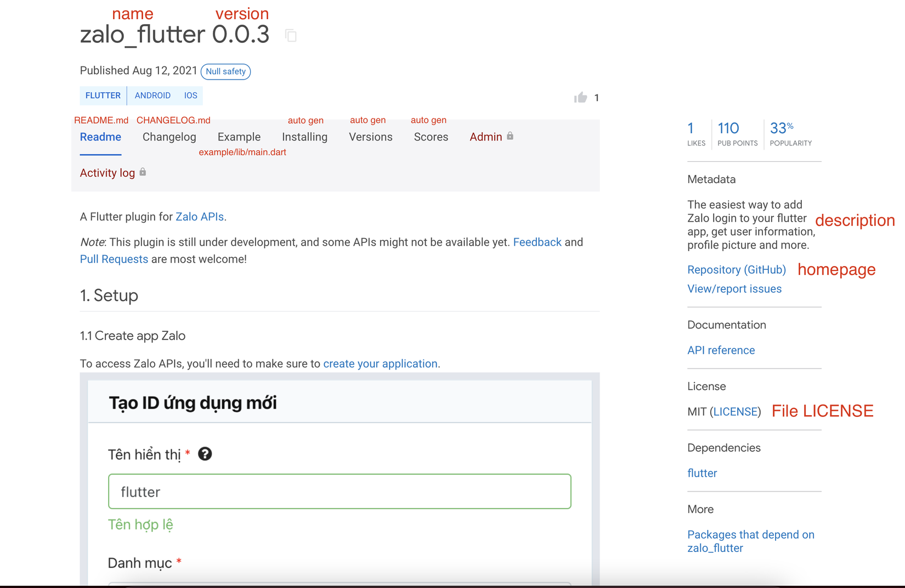Select the FLUTTER platform tag
905x588 pixels.
[103, 95]
